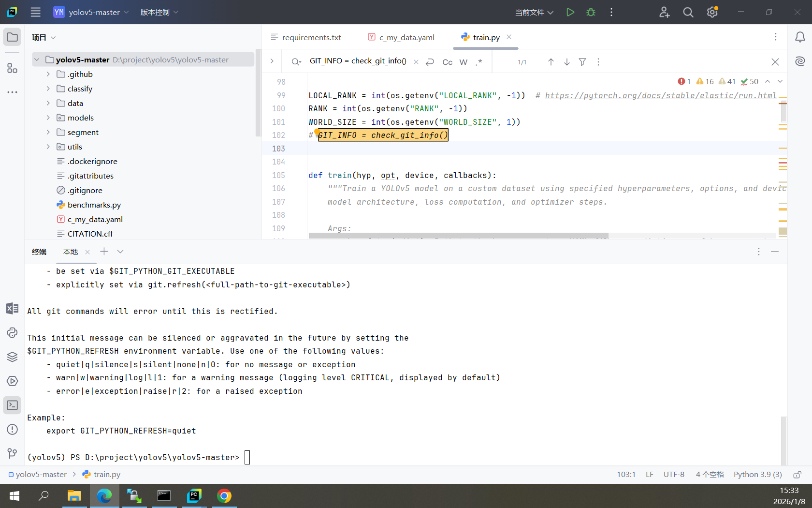Image resolution: width=812 pixels, height=508 pixels.
Task: Change UTF-8 file encoding
Action: point(674,475)
